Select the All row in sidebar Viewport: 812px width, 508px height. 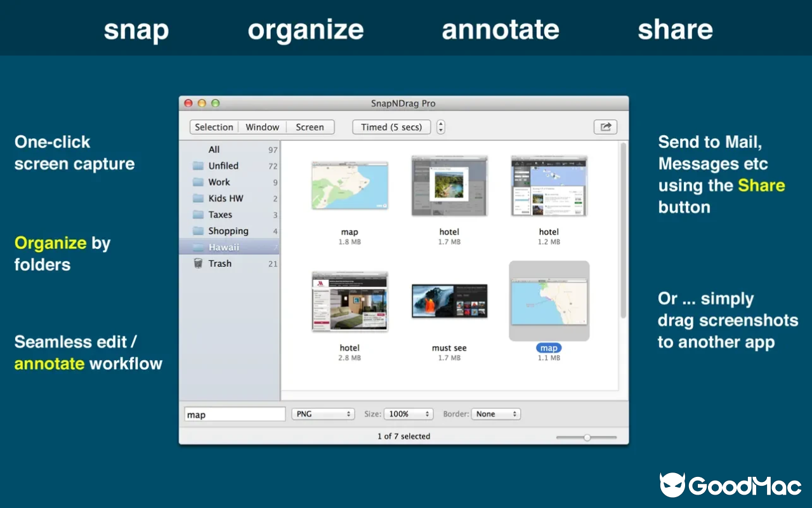[x=229, y=150]
